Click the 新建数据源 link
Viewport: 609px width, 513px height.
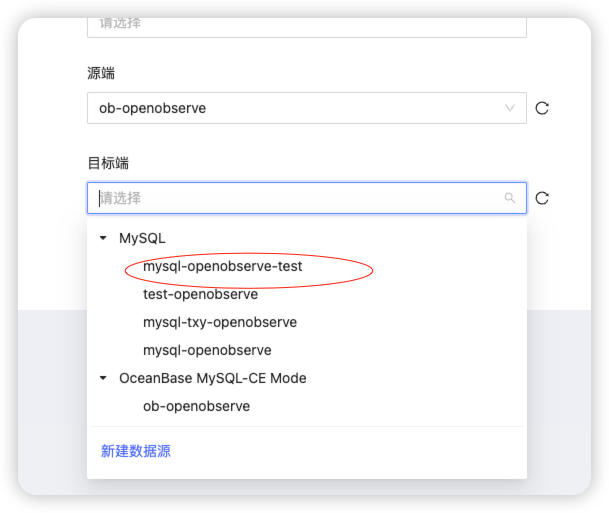point(136,451)
